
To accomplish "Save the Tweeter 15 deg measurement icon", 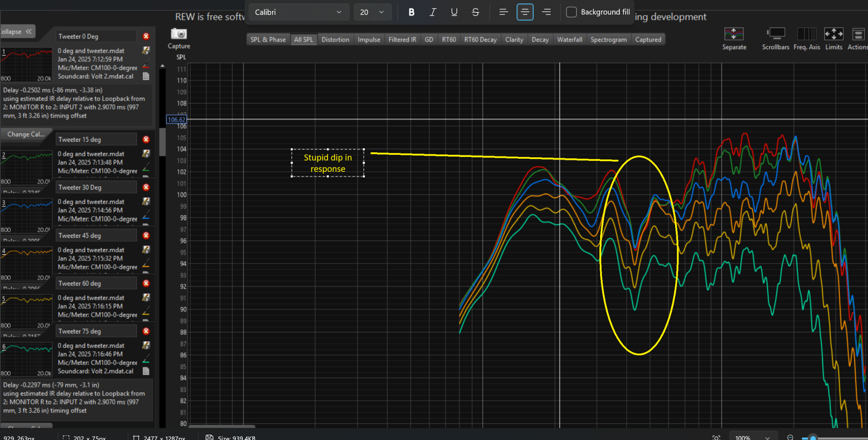I will (x=146, y=154).
